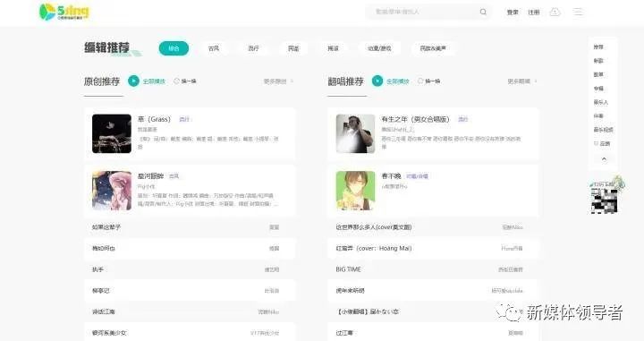Image resolution: width=644 pixels, height=341 pixels.
Task: Open the song row 过江南
Action: [x=433, y=332]
